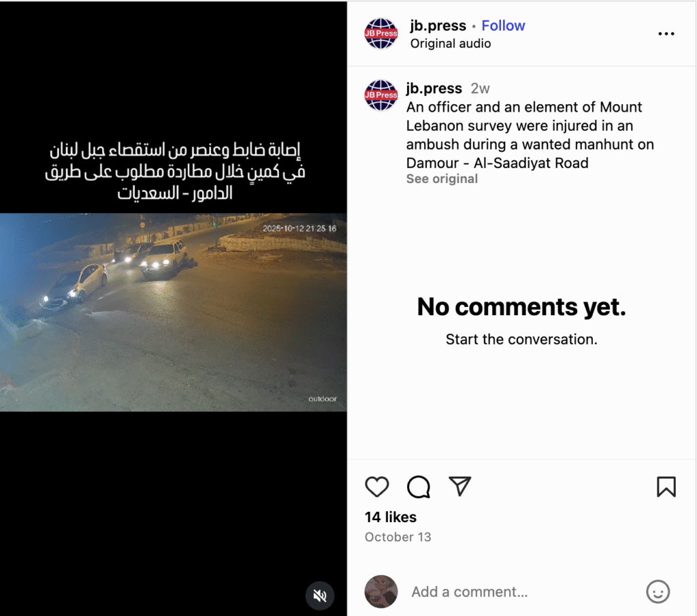
Task: Open the three-dot more options menu
Action: click(666, 34)
